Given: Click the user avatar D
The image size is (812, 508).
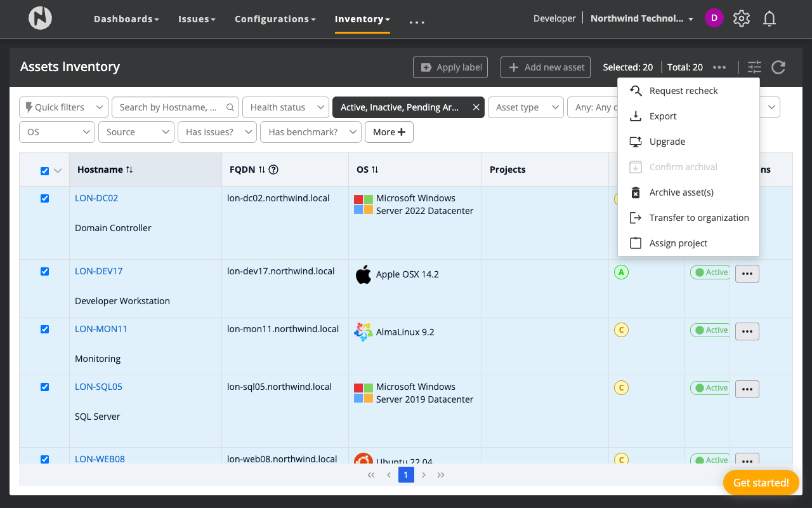Looking at the screenshot, I should tap(714, 18).
